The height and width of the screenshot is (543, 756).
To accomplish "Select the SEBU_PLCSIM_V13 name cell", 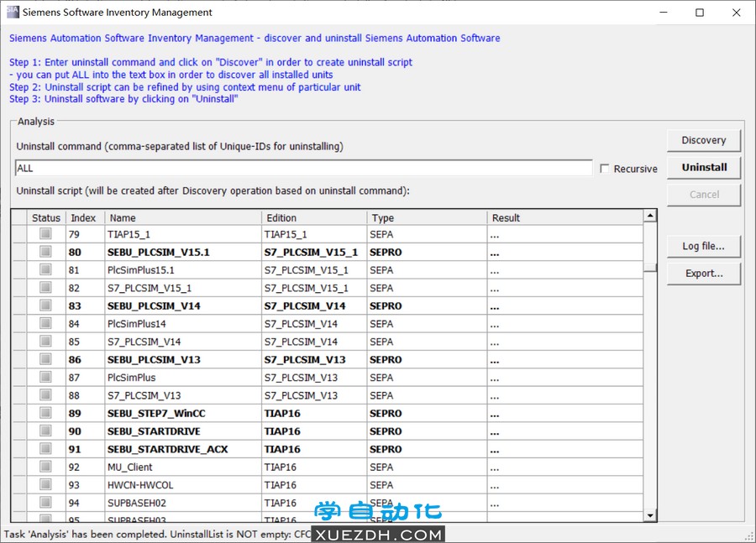I will (183, 359).
